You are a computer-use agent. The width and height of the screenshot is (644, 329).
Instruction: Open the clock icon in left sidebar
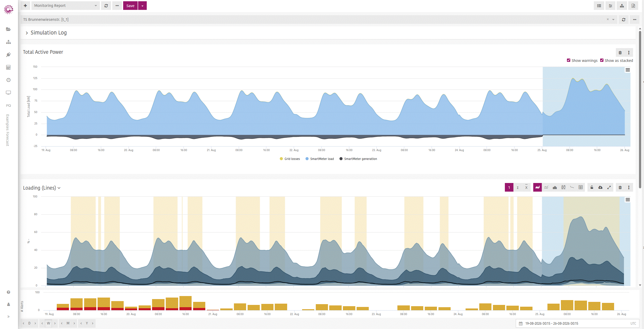click(x=8, y=80)
